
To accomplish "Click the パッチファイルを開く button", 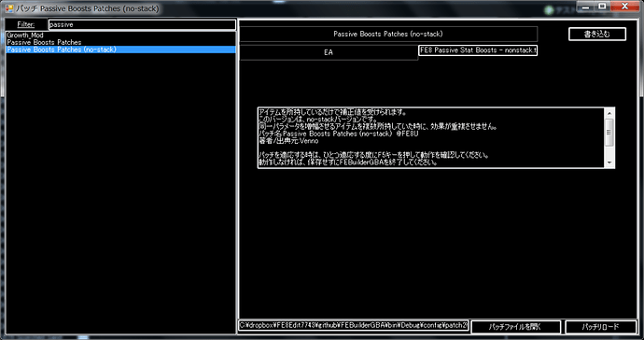I will [x=515, y=327].
